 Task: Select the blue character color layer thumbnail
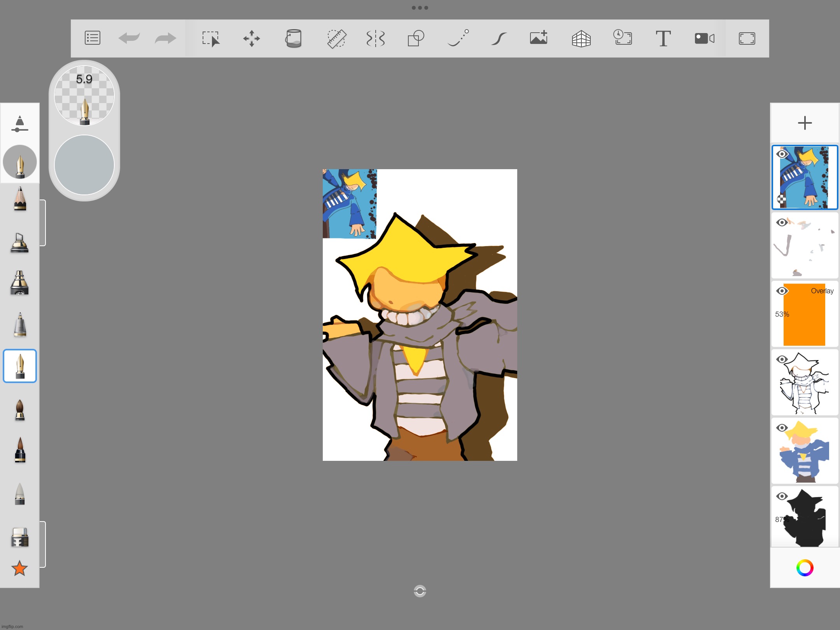[805, 451]
